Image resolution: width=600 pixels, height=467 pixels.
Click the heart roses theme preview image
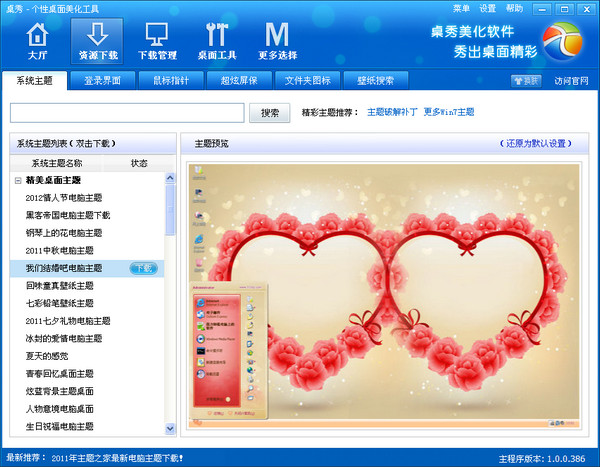pos(384,296)
